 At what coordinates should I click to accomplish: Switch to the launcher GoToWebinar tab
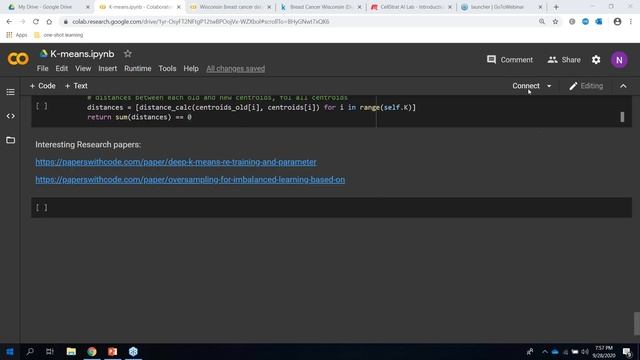click(x=502, y=7)
